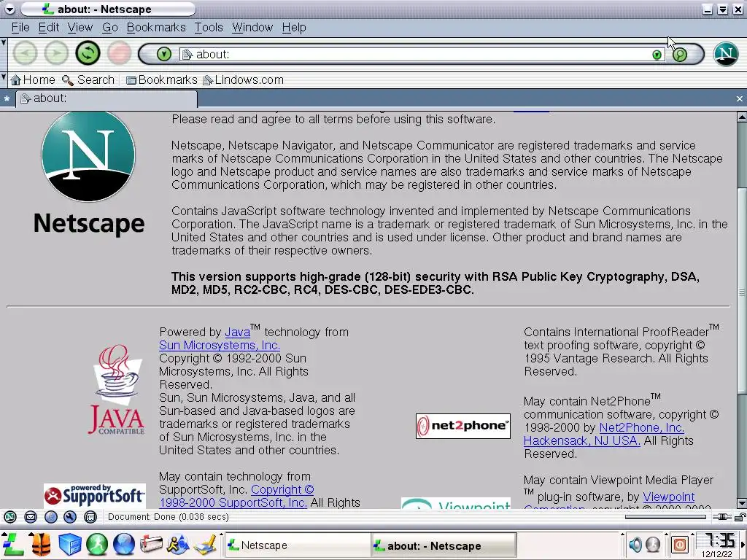Image resolution: width=747 pixels, height=560 pixels.
Task: Click the online/offline plug icon
Action: (721, 517)
